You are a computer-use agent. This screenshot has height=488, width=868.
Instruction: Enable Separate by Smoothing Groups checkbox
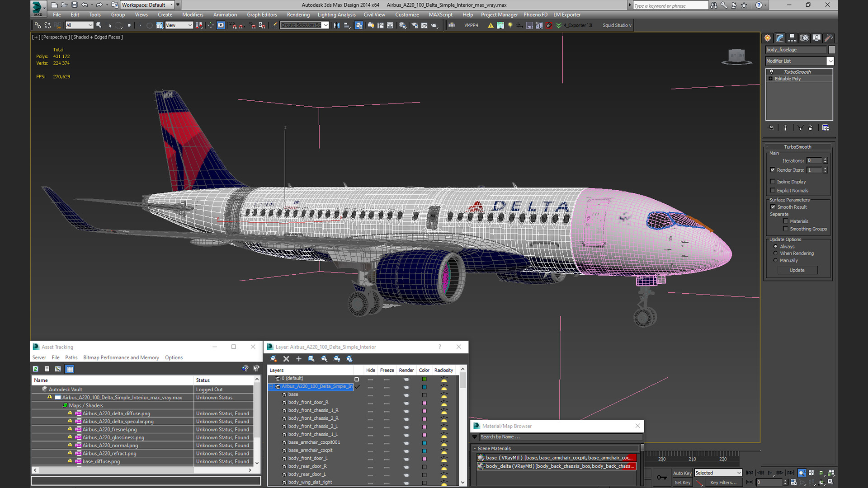(x=786, y=229)
